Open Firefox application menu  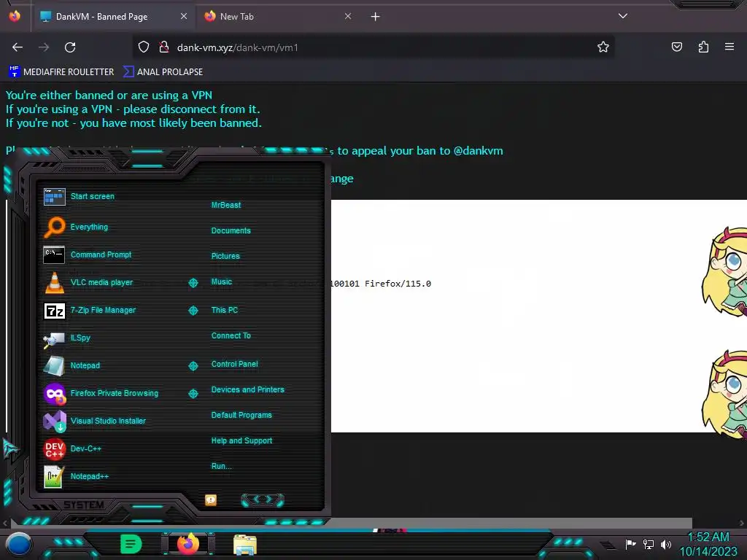pyautogui.click(x=729, y=47)
